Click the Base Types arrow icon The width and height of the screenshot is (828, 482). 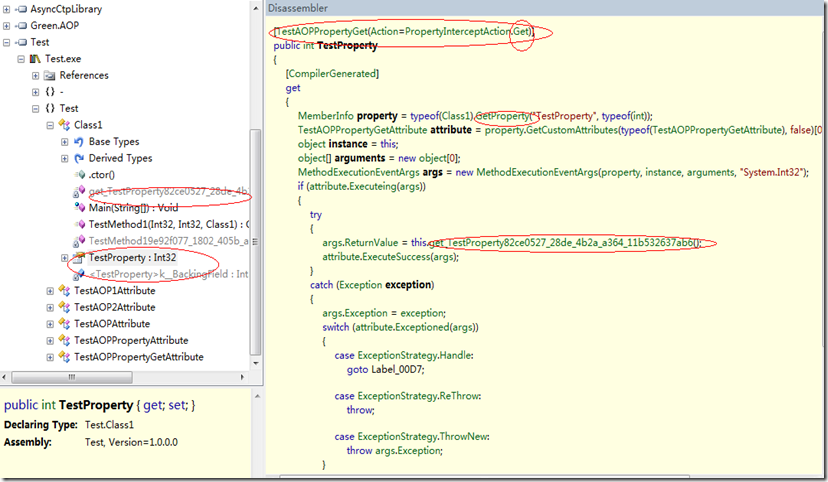coord(79,141)
